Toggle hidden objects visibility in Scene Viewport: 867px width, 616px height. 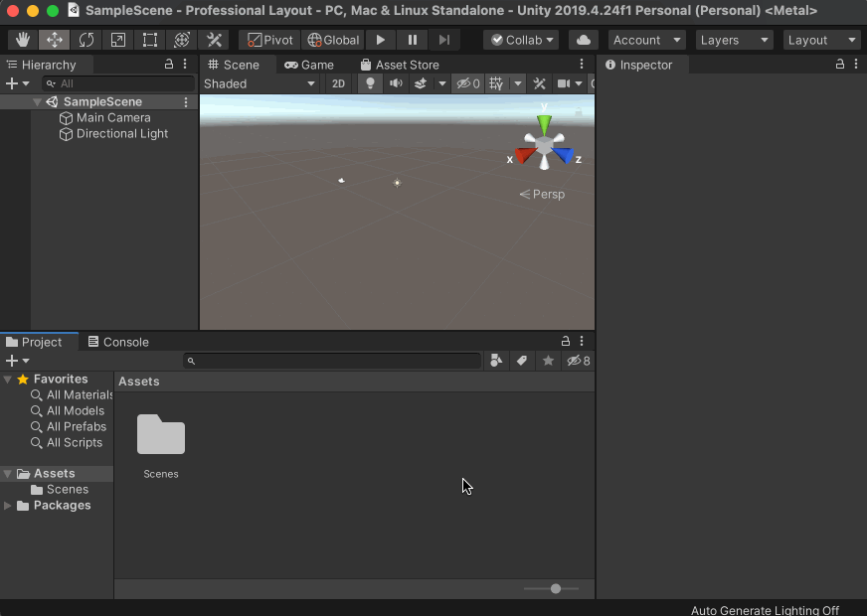[x=467, y=83]
